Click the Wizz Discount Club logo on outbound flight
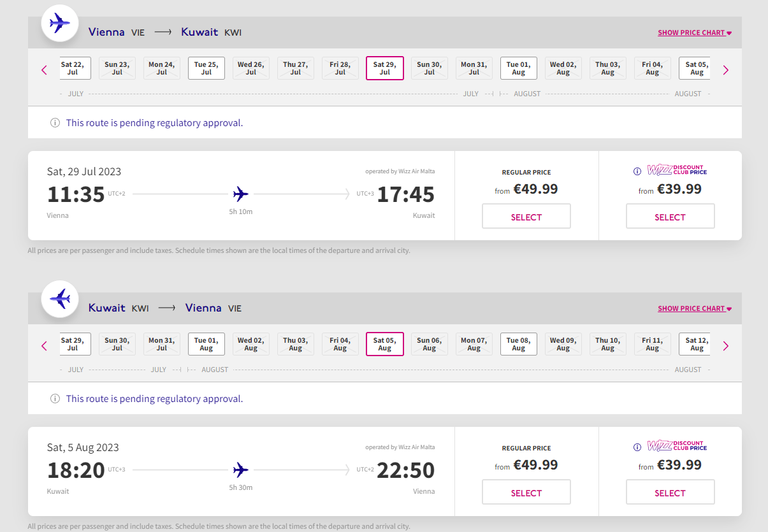Screen dimensions: 768x532 [x=677, y=170]
